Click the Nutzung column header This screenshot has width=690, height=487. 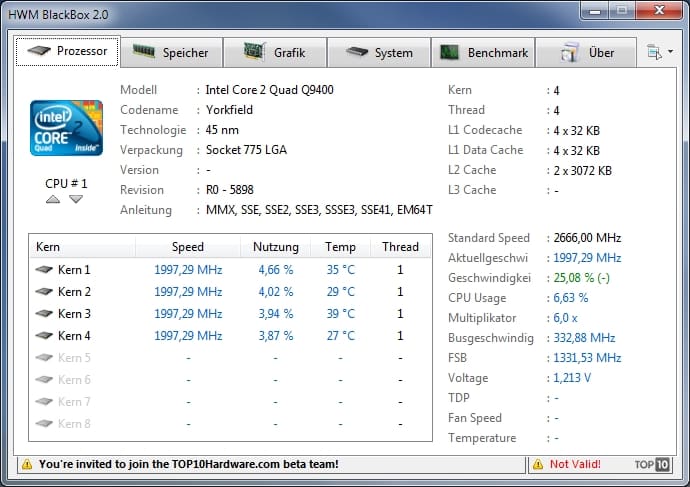coord(275,247)
